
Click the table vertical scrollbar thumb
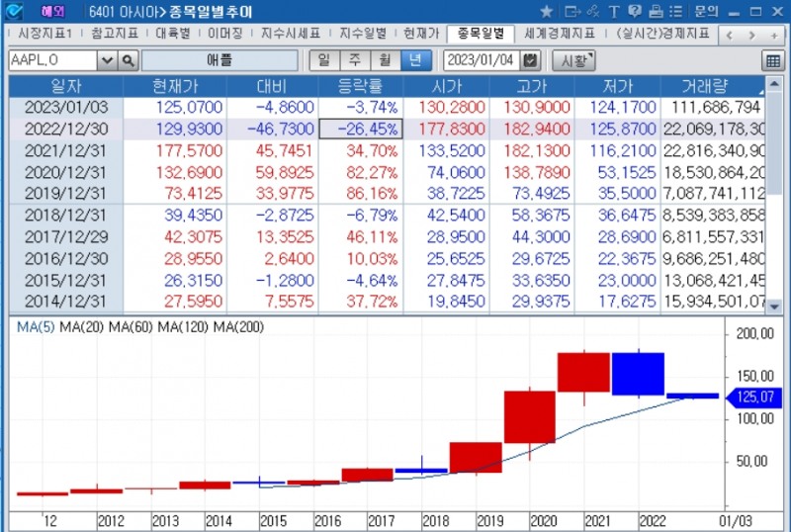click(774, 143)
